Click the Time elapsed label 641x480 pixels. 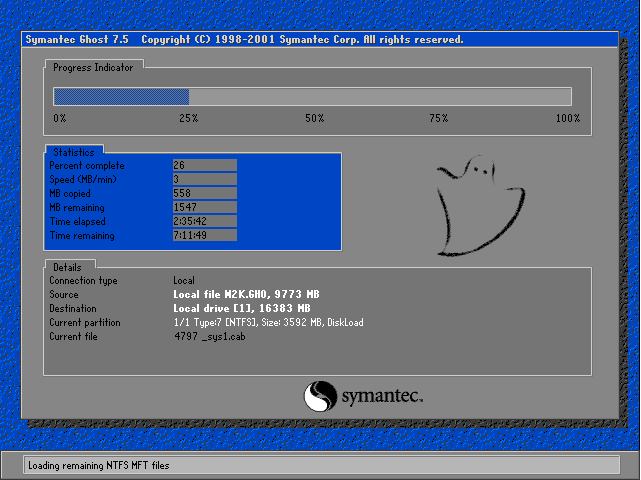click(77, 222)
